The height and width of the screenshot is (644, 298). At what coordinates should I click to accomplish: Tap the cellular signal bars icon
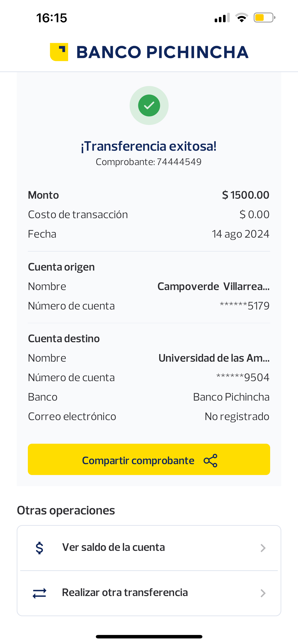222,18
